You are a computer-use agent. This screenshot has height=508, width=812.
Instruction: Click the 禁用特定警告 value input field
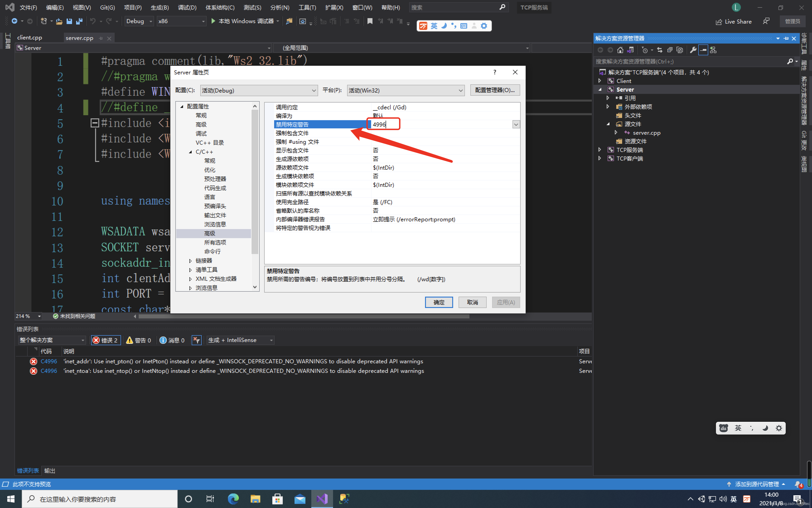[x=442, y=125]
